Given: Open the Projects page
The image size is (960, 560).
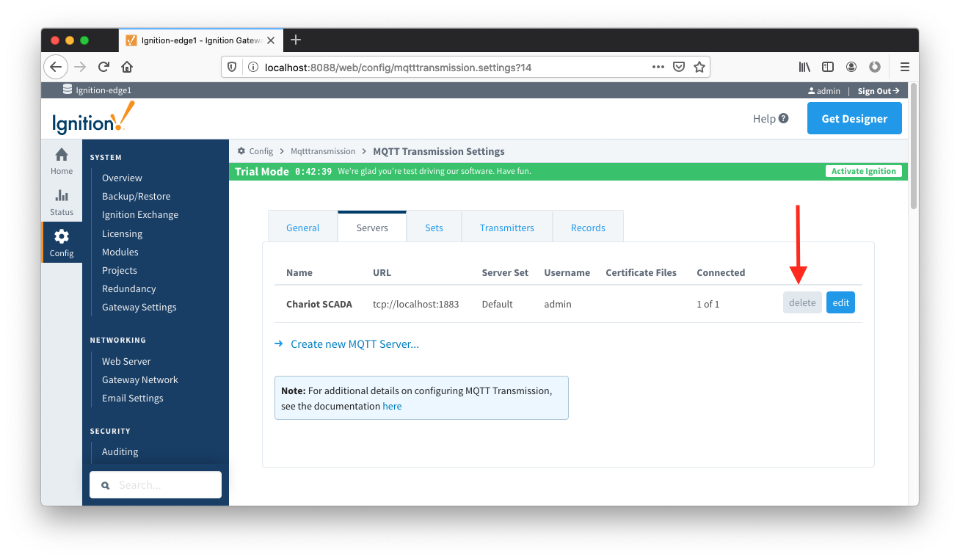Looking at the screenshot, I should pos(120,270).
